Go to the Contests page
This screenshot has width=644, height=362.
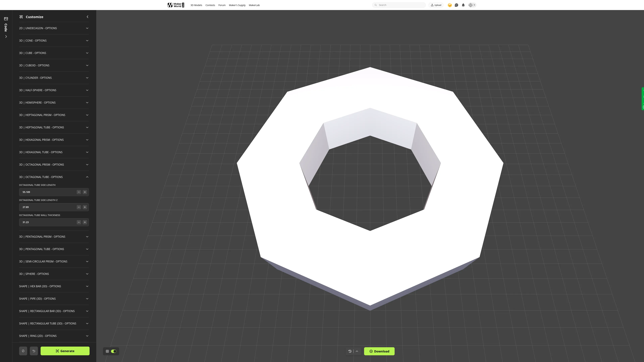pos(210,5)
